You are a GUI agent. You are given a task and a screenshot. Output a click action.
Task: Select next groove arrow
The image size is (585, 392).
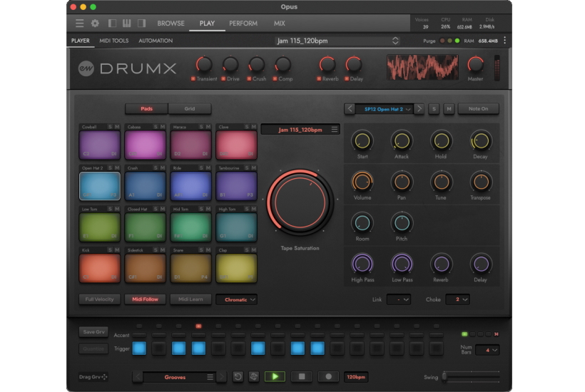coord(222,377)
